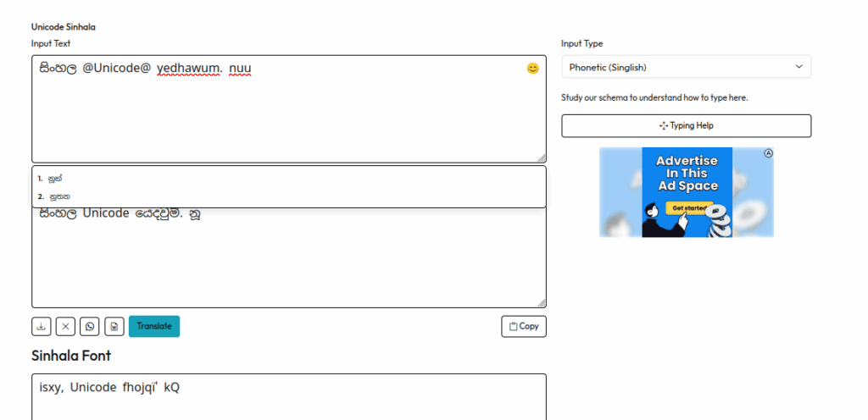Open the Typing Help guide
The height and width of the screenshot is (420, 868).
tap(687, 126)
